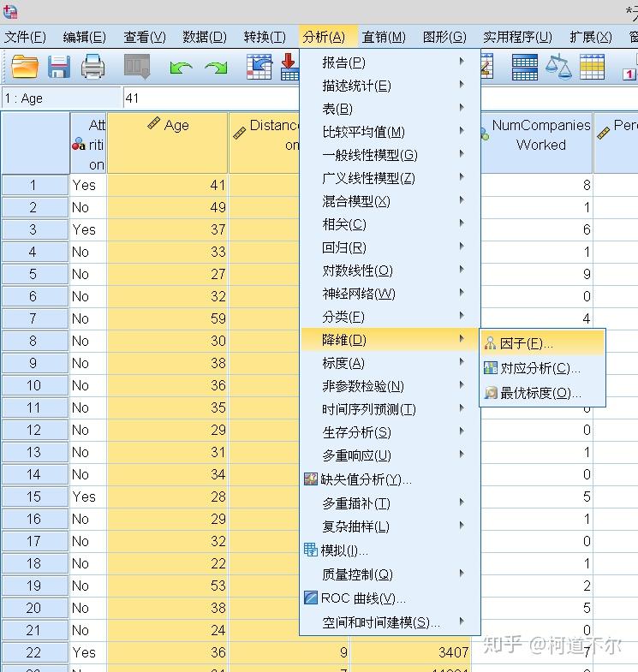Choose 因子(F)... factor analysis
The width and height of the screenshot is (638, 672).
542,343
